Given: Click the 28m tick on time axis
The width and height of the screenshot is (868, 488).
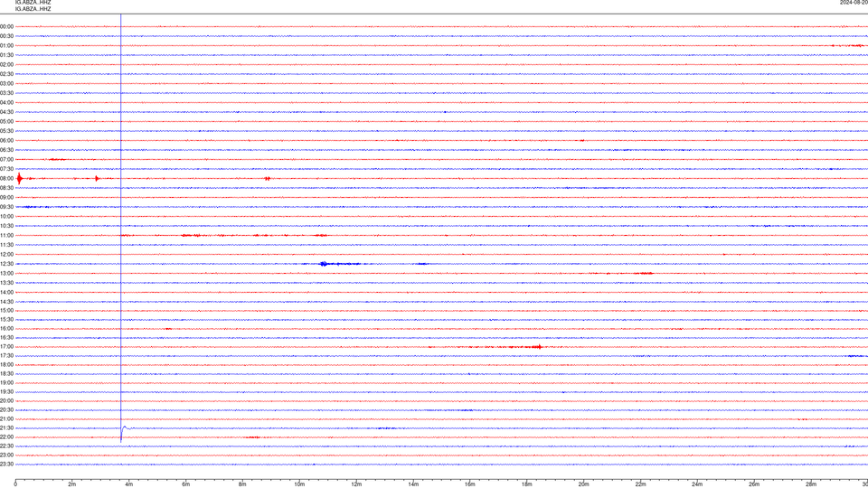Looking at the screenshot, I should pos(811,484).
